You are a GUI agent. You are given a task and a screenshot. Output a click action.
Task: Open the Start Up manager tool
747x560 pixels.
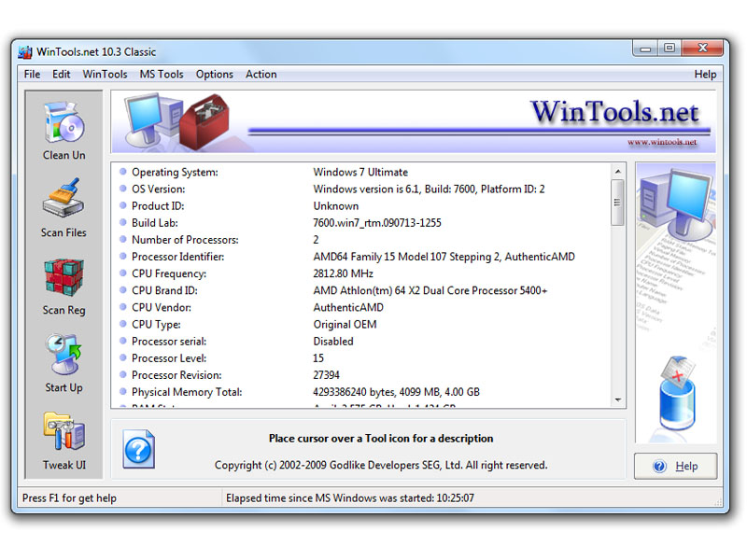[63, 363]
